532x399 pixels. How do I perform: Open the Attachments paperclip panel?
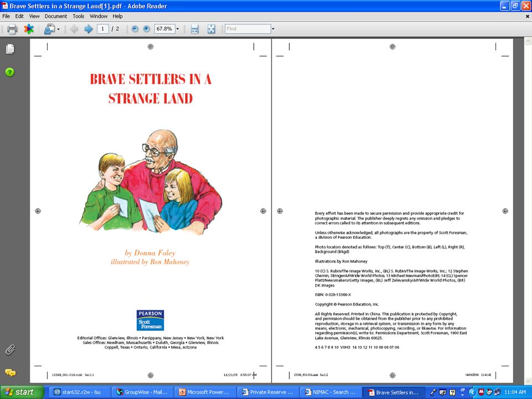(10, 350)
